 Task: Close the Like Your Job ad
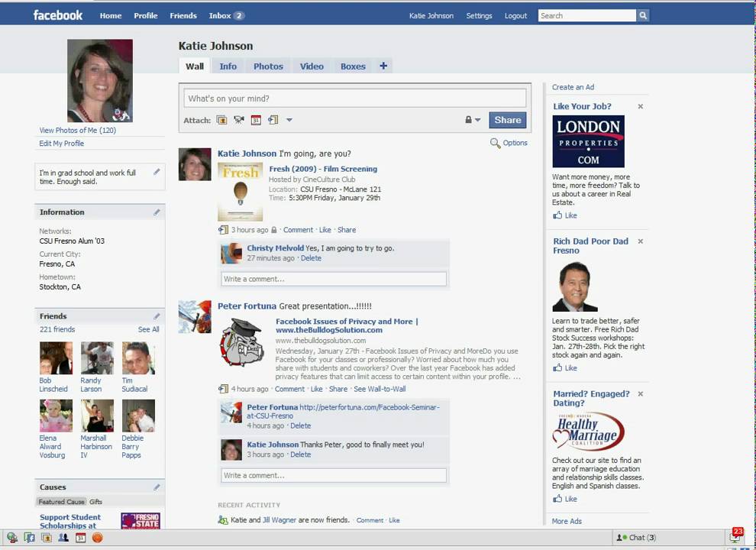(x=640, y=107)
